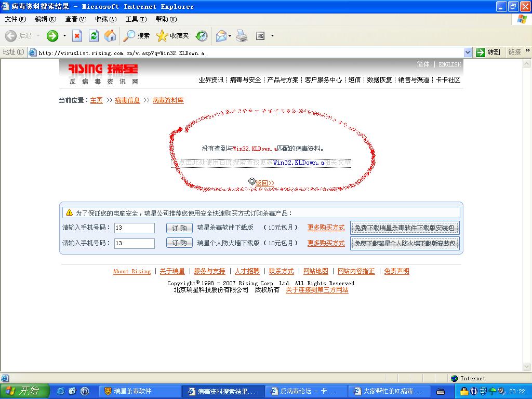Screen dimensions: 532x399
Task: Click the circular icon beside 返回 link
Action: point(251,182)
